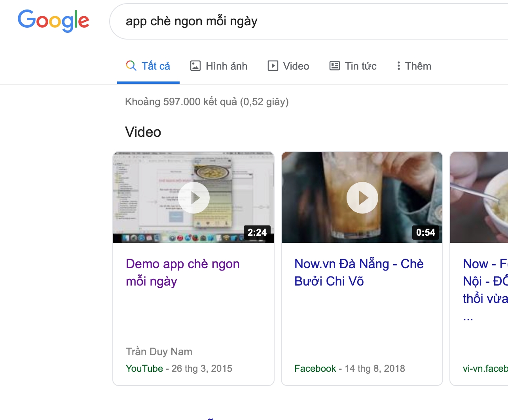508x420 pixels.
Task: Open the partially visible third video thumbnail
Action: coord(479,197)
